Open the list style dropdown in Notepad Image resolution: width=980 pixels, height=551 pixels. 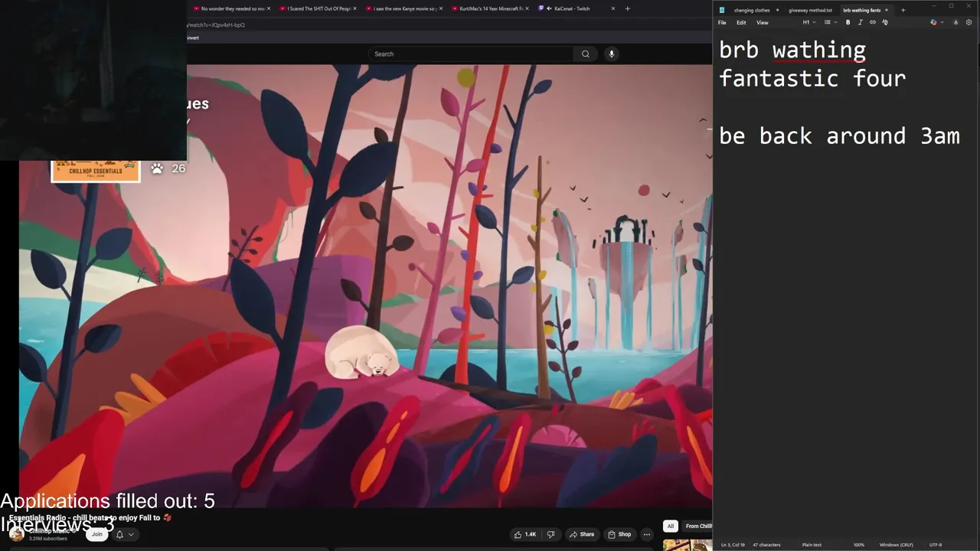831,22
